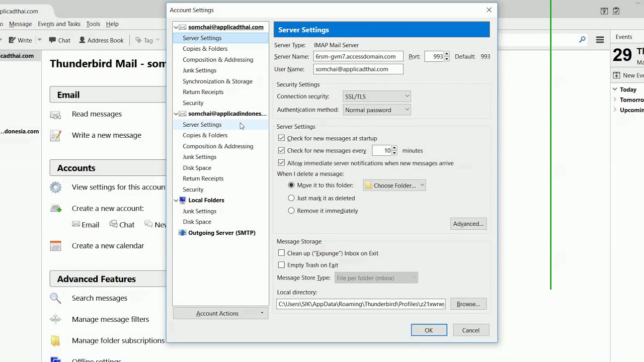The image size is (644, 362).
Task: Open the Help menu
Action: 112,24
